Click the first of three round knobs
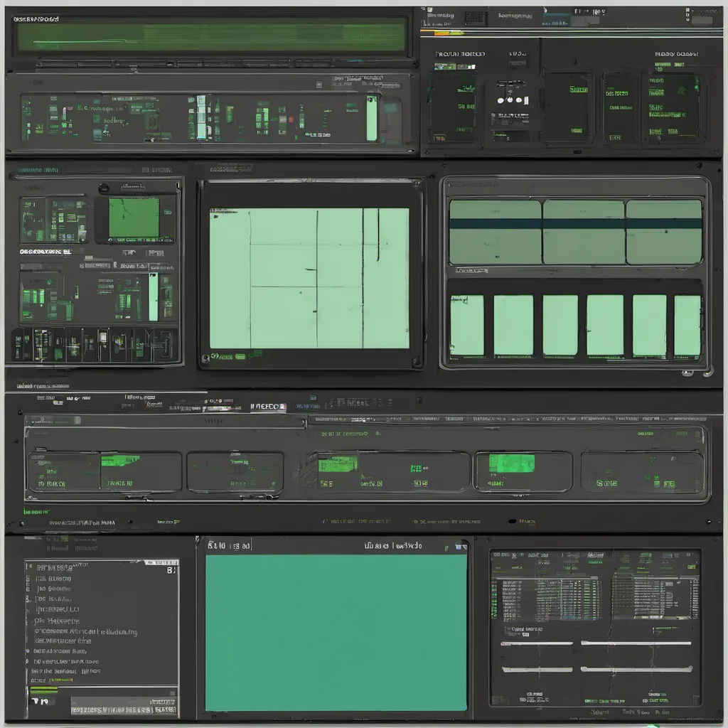Screen dimensions: 728x728 pos(500,100)
